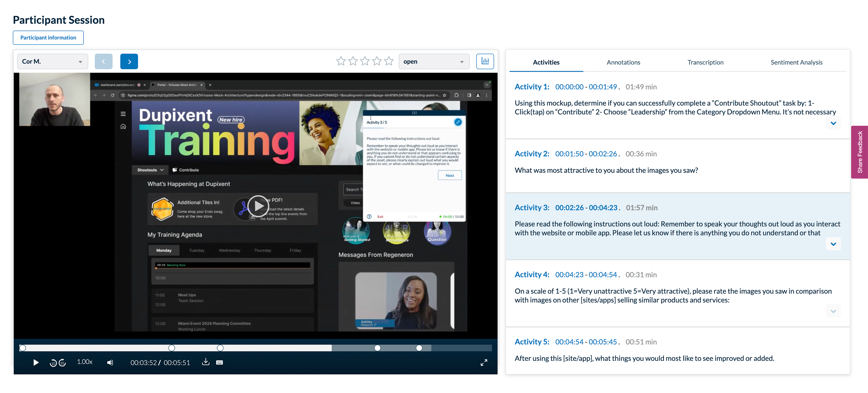
Task: Click Activity 5 improvement question text
Action: (x=644, y=358)
